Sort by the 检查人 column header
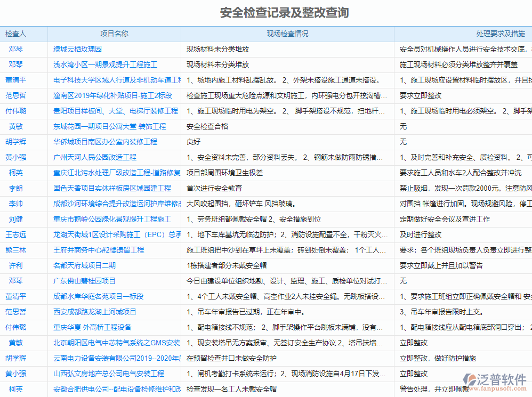Screen dimensions: 532x397 click(x=17, y=34)
